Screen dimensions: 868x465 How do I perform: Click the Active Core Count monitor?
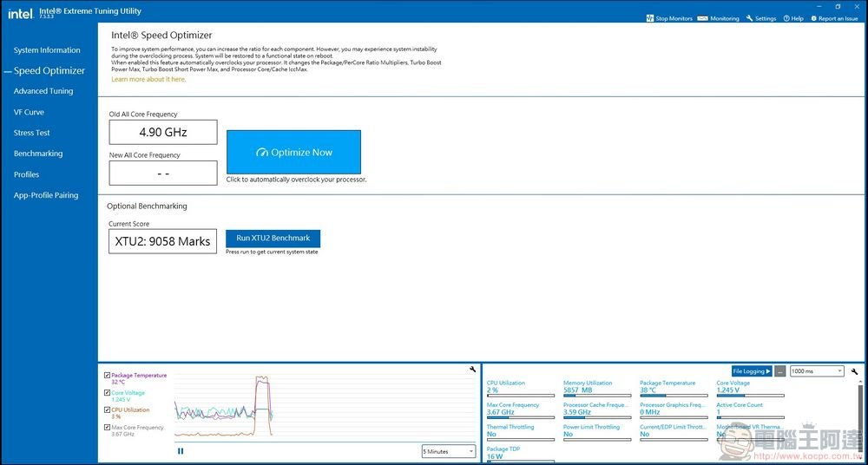[x=750, y=411]
